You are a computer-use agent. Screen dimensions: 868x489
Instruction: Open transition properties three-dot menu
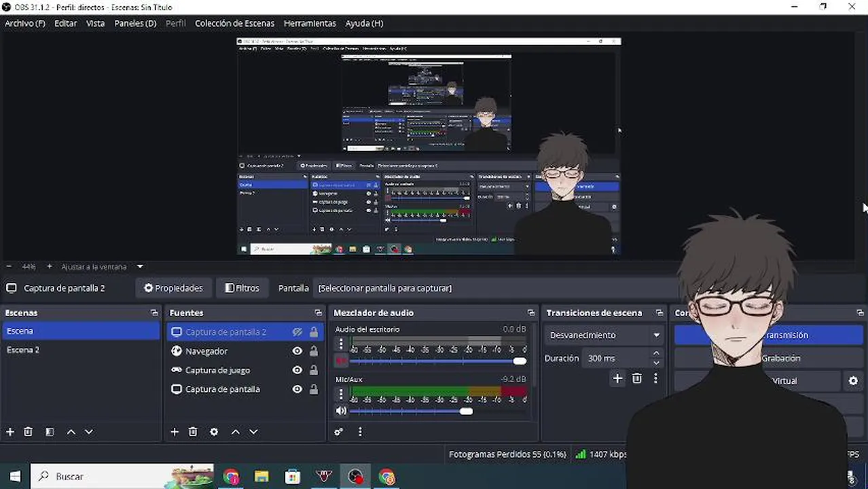655,379
